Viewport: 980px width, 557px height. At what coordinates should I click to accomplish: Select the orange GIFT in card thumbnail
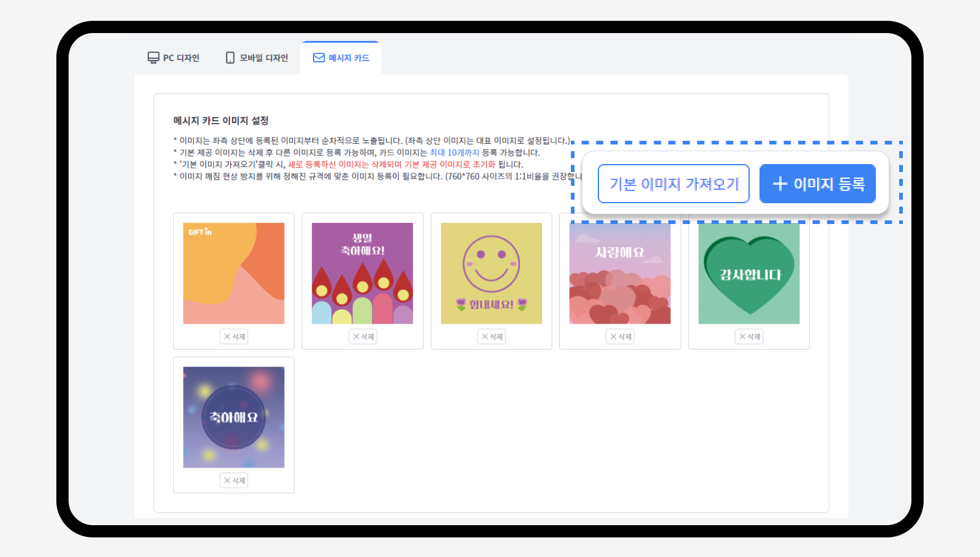click(x=234, y=273)
